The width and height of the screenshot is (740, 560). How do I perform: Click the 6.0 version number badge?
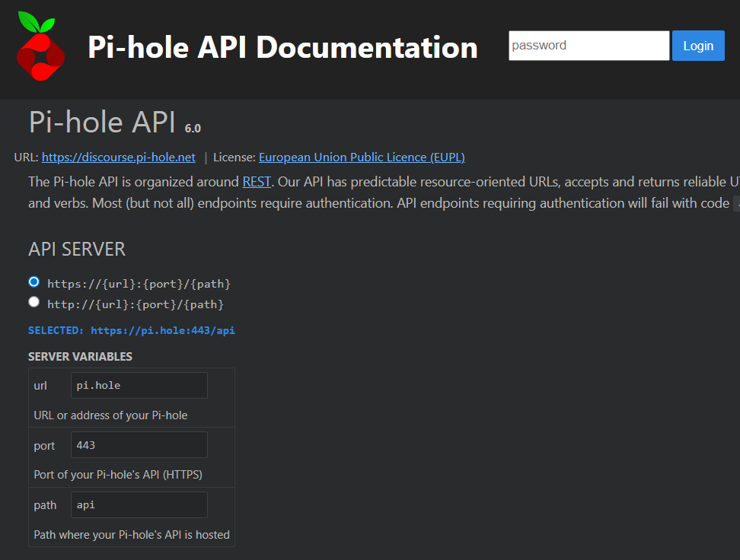[193, 129]
